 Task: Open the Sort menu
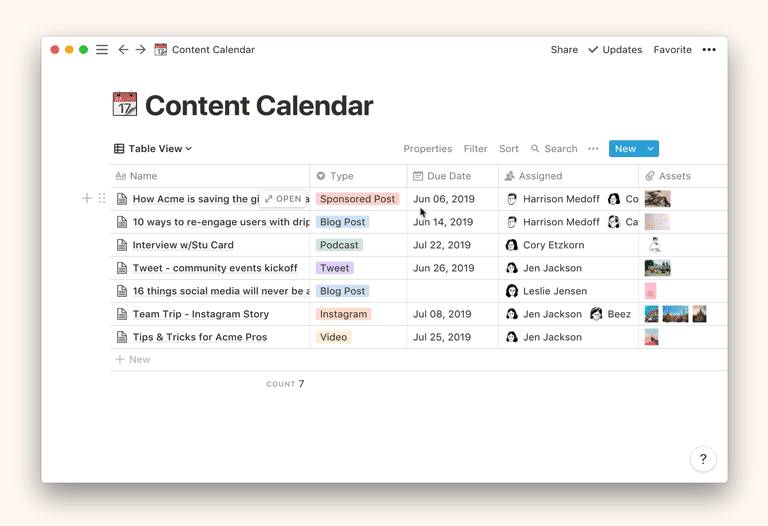coord(509,149)
